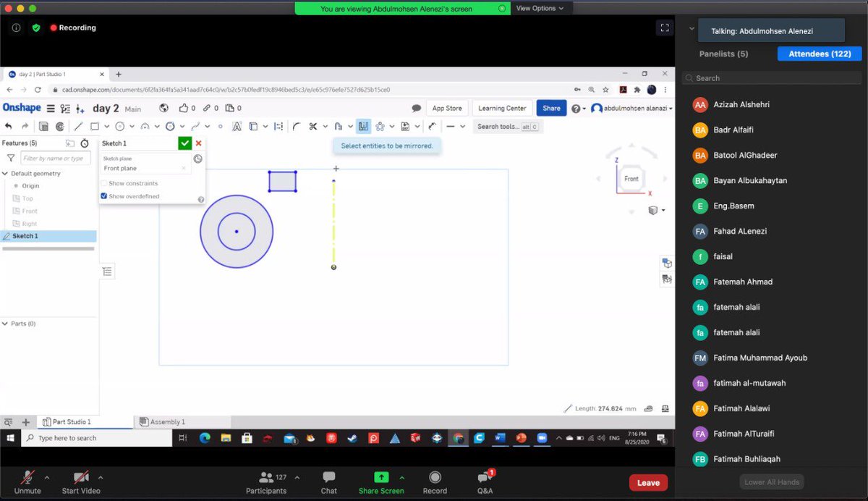Switch to Panelists (5) tab
This screenshot has width=868, height=501.
(723, 54)
